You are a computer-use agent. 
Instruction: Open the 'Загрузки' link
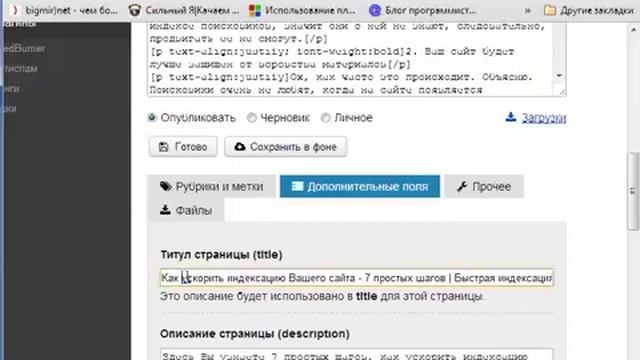point(544,118)
